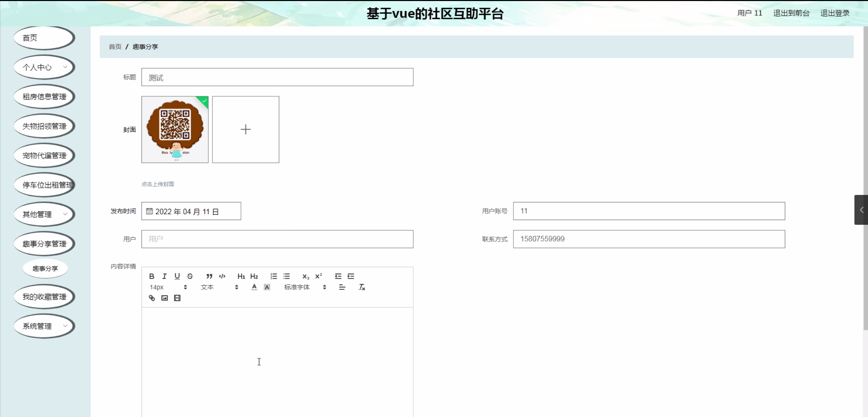
Task: Apply italic style in editor toolbar
Action: 165,276
